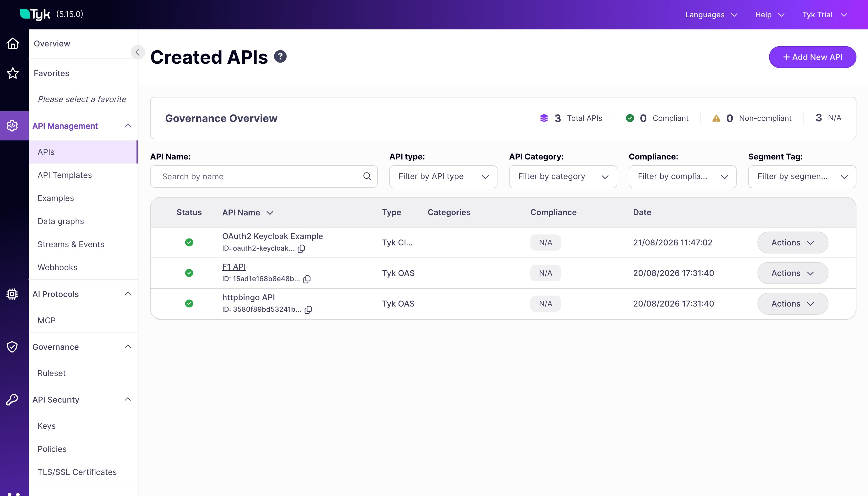Viewport: 868px width, 496px height.
Task: Copy the httpbingo API ID
Action: click(308, 310)
